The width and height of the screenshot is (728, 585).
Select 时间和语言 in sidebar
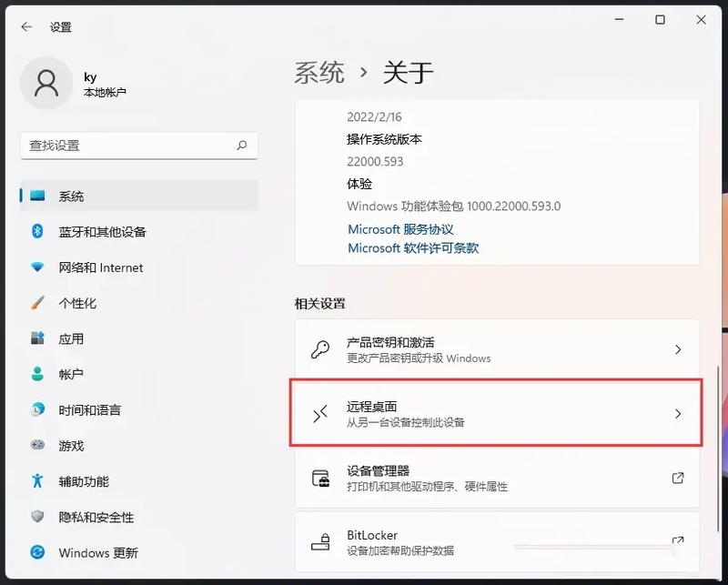tap(89, 409)
